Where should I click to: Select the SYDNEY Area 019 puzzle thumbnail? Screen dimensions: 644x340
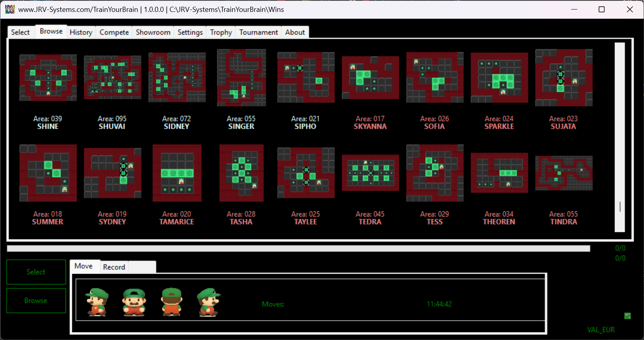pyautogui.click(x=113, y=173)
